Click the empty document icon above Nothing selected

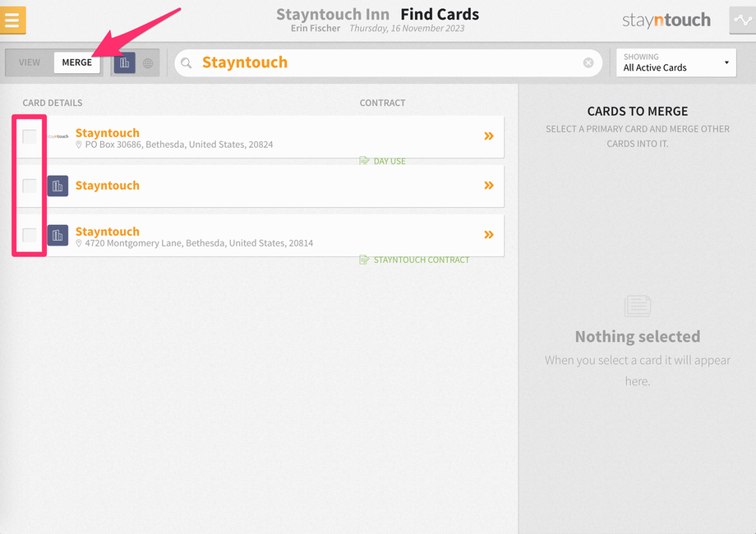(x=638, y=306)
